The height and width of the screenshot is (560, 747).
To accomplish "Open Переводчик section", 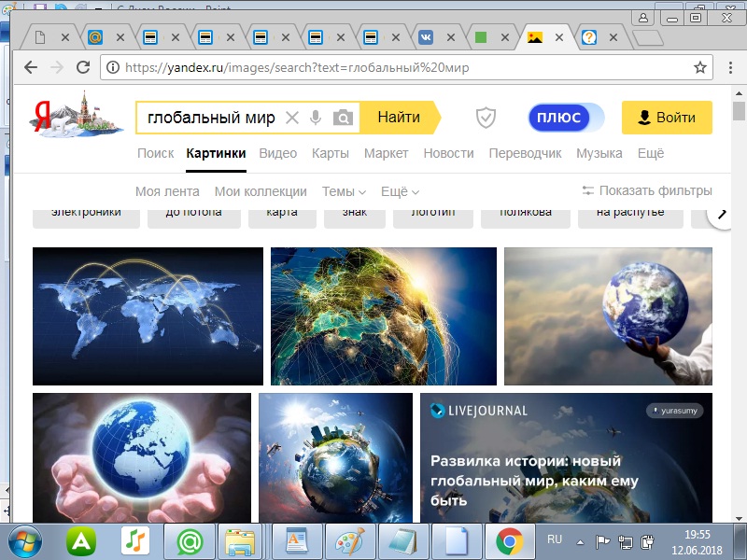I will (525, 153).
